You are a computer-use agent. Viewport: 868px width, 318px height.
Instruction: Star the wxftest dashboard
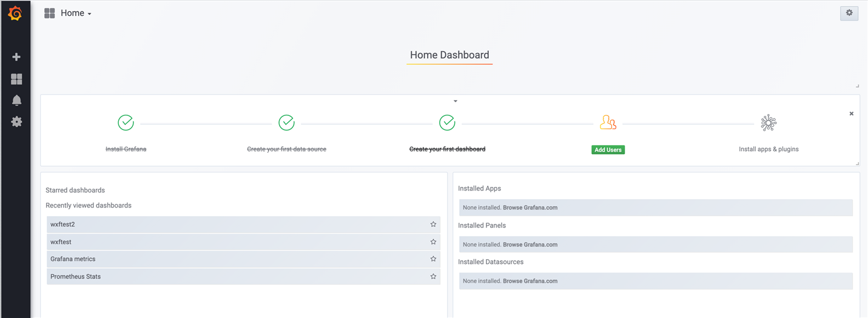433,242
